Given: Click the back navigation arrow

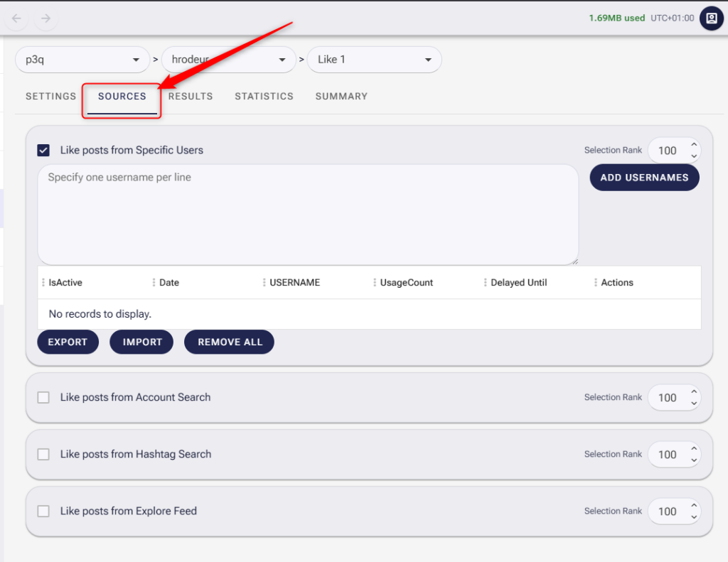Looking at the screenshot, I should coord(16,18).
